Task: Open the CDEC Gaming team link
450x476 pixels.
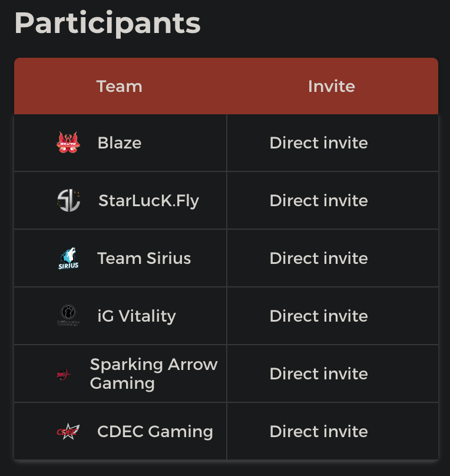Action: pos(155,431)
